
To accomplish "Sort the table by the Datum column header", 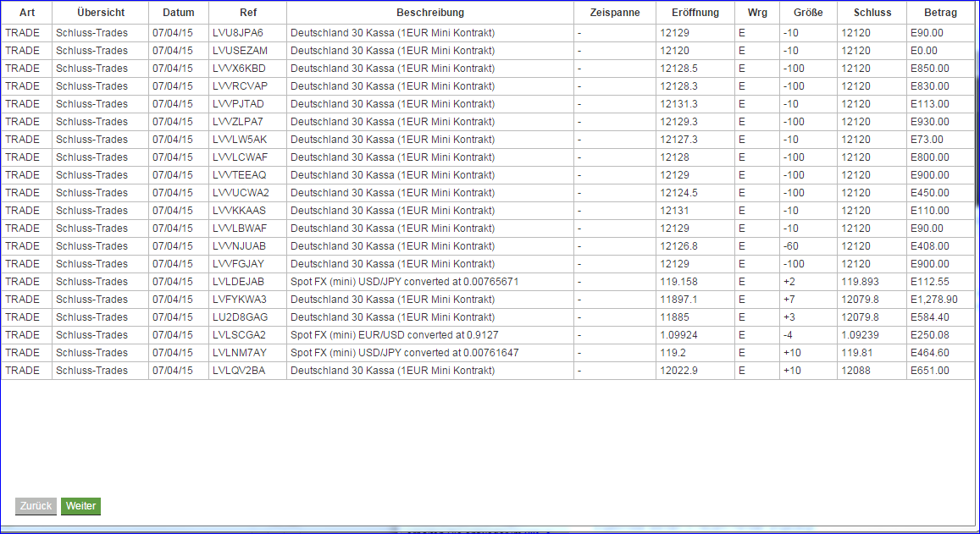I will [x=179, y=12].
